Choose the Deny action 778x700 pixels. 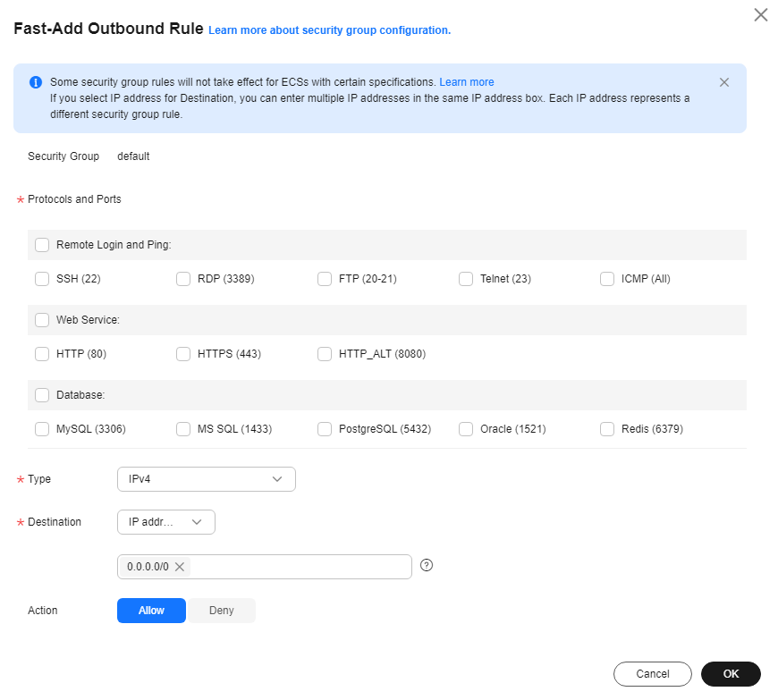pos(221,611)
